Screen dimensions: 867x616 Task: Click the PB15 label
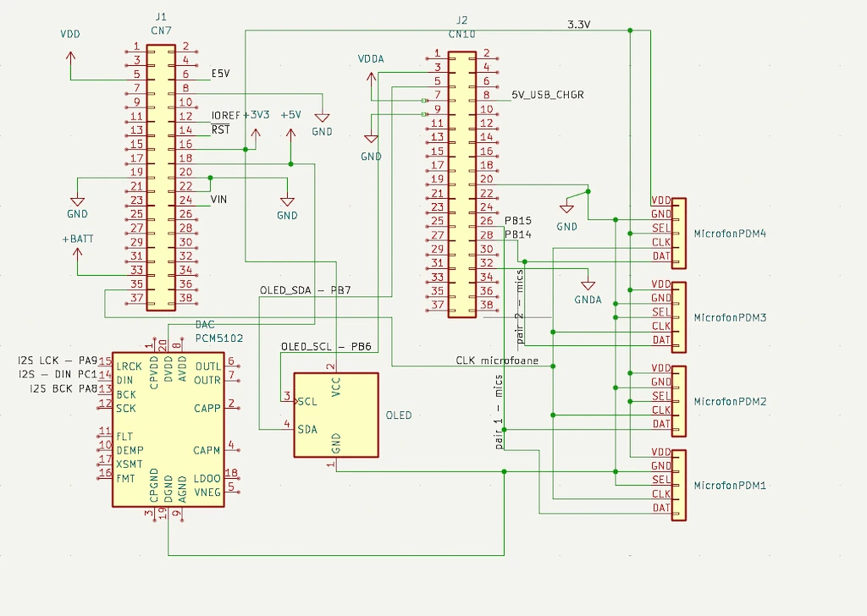[518, 221]
